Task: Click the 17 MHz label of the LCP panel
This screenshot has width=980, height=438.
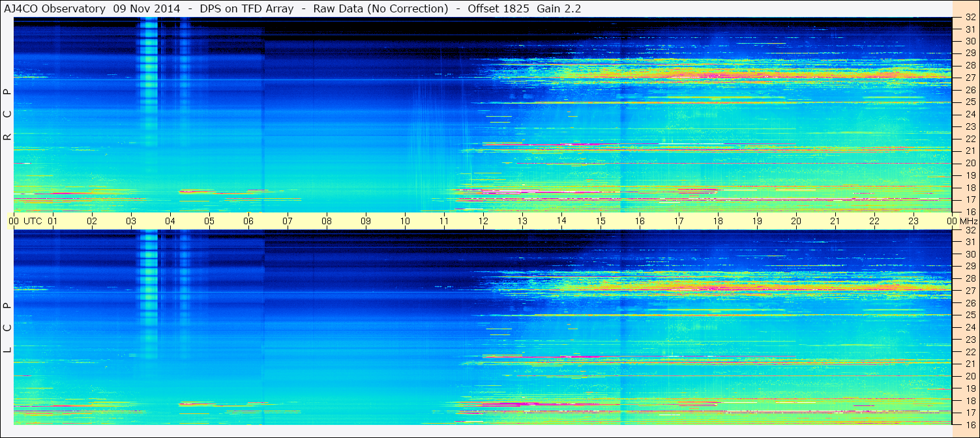Action: click(970, 413)
